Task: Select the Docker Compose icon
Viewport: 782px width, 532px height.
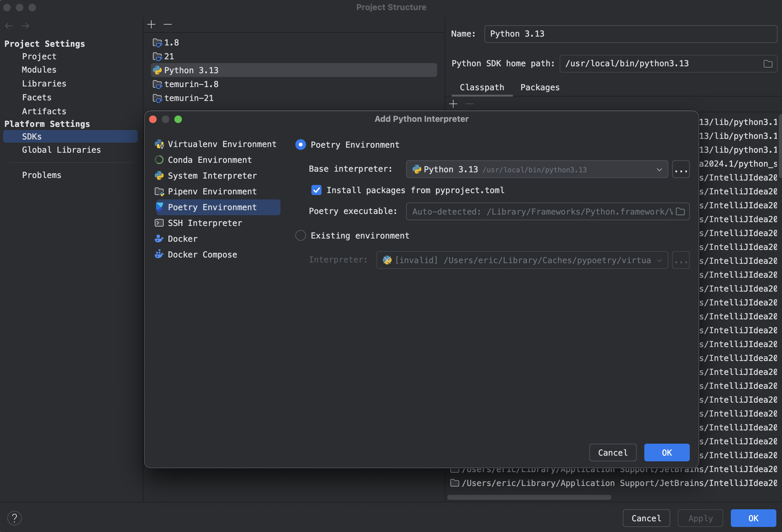Action: tap(159, 253)
